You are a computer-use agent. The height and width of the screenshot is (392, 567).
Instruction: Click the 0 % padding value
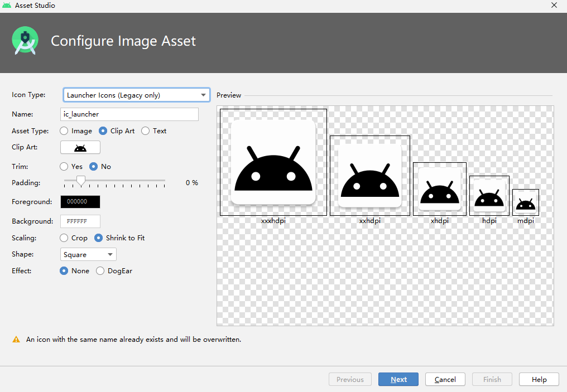[191, 183]
